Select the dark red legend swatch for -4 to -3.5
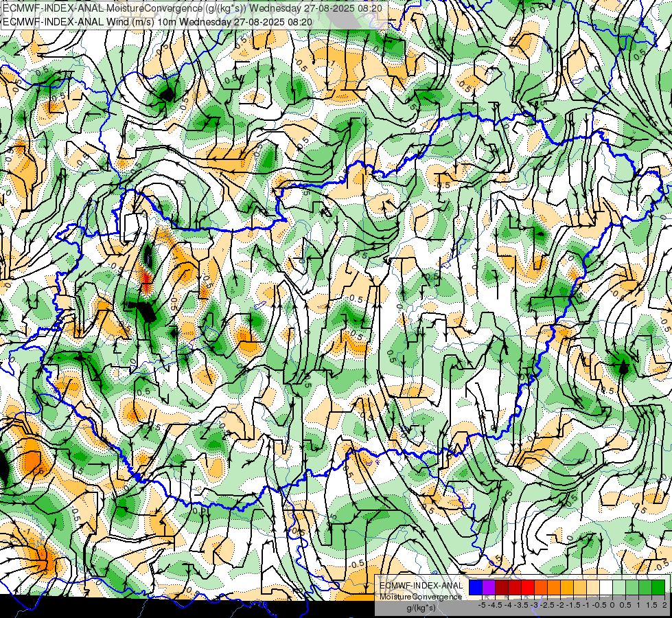Image resolution: width=672 pixels, height=618 pixels. coord(502,588)
